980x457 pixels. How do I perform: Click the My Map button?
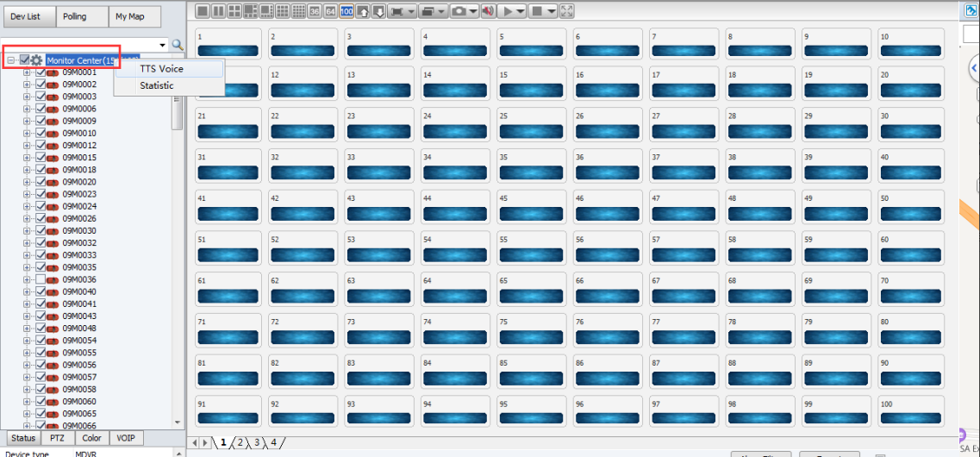click(x=134, y=16)
